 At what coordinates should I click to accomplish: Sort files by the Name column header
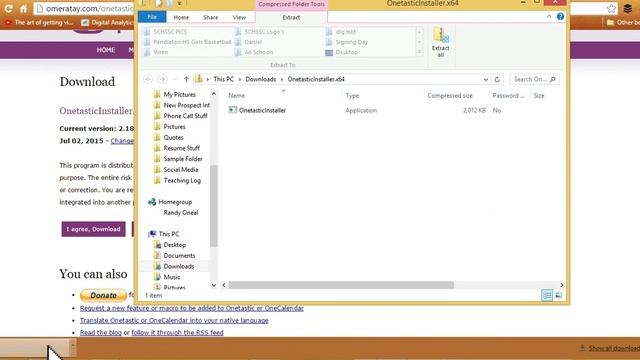[237, 96]
